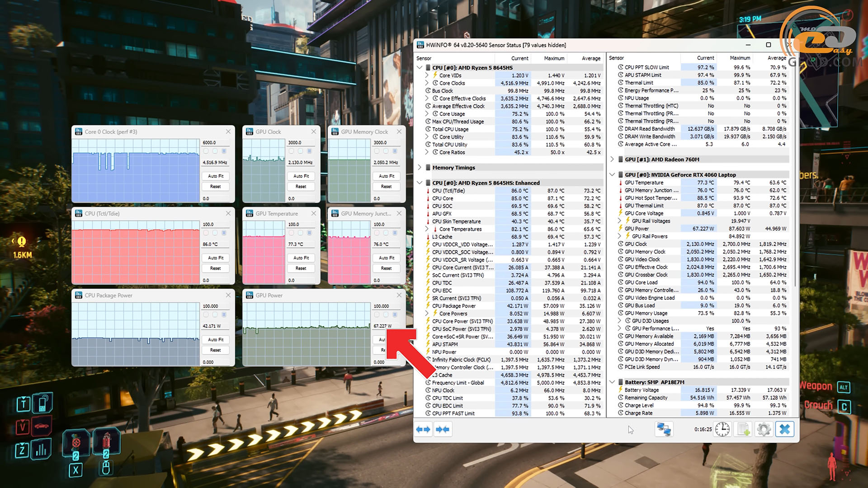Toggle the blue square option in GPU Memory Junction graph
This screenshot has width=868, height=488.
point(395,233)
